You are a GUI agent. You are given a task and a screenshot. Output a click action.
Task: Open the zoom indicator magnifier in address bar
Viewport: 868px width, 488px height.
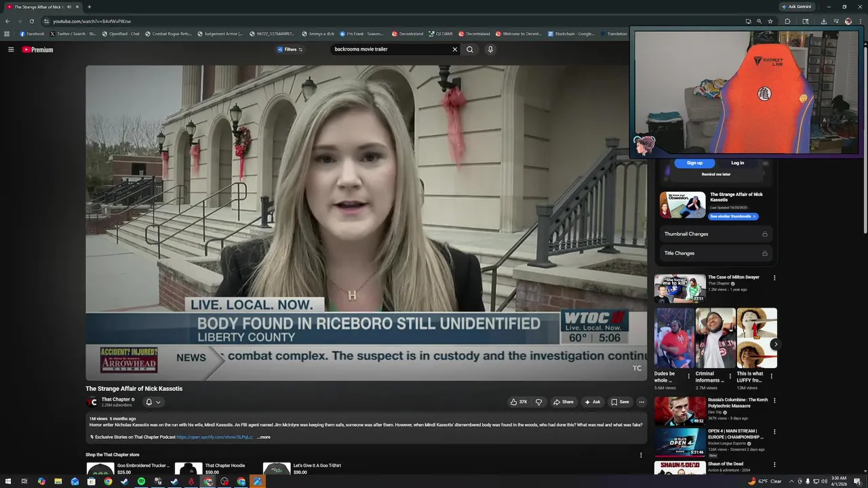[x=759, y=21]
